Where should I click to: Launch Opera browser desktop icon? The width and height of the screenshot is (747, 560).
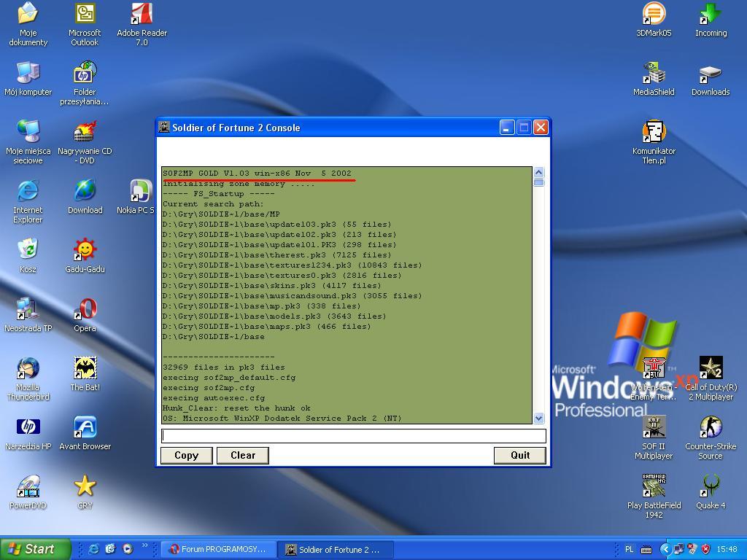point(85,315)
